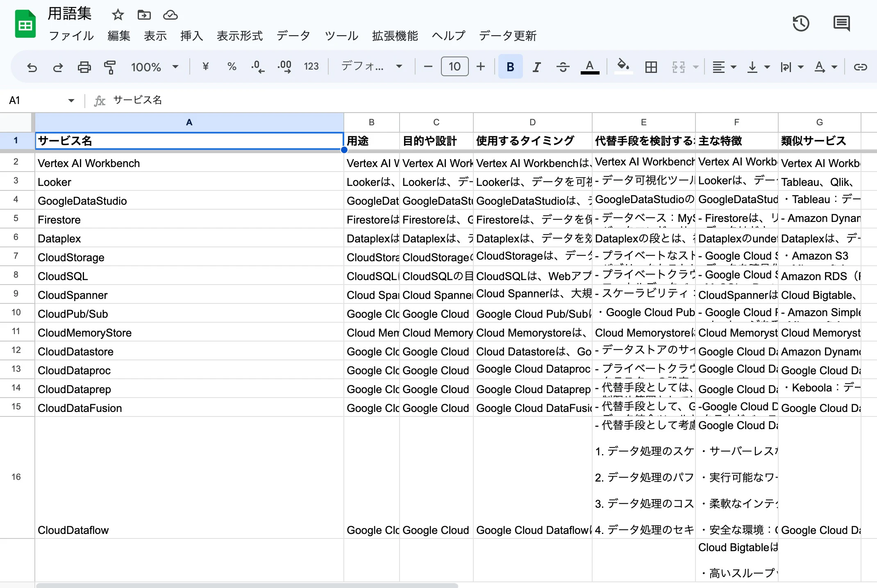
Task: Increase font size plus button
Action: pyautogui.click(x=481, y=66)
